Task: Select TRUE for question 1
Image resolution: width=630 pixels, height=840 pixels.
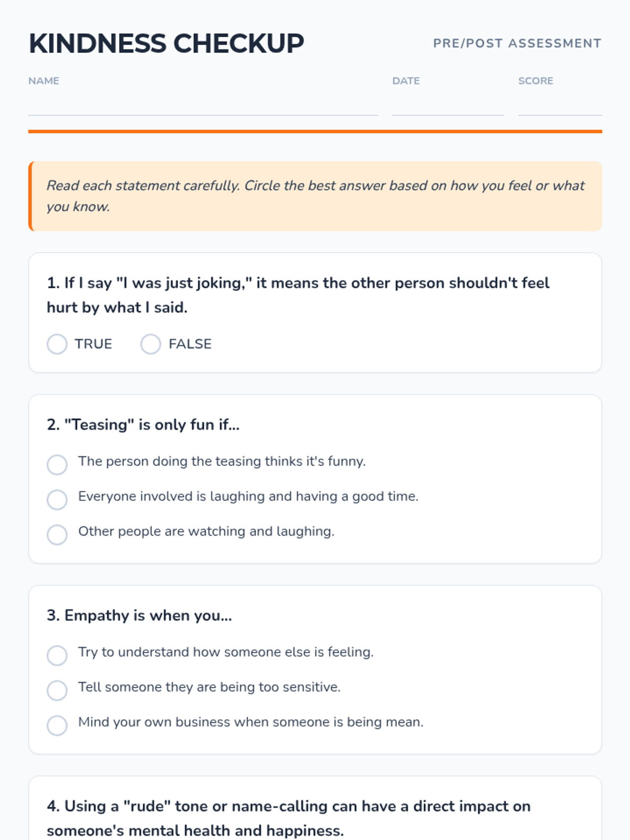Action: tap(57, 344)
